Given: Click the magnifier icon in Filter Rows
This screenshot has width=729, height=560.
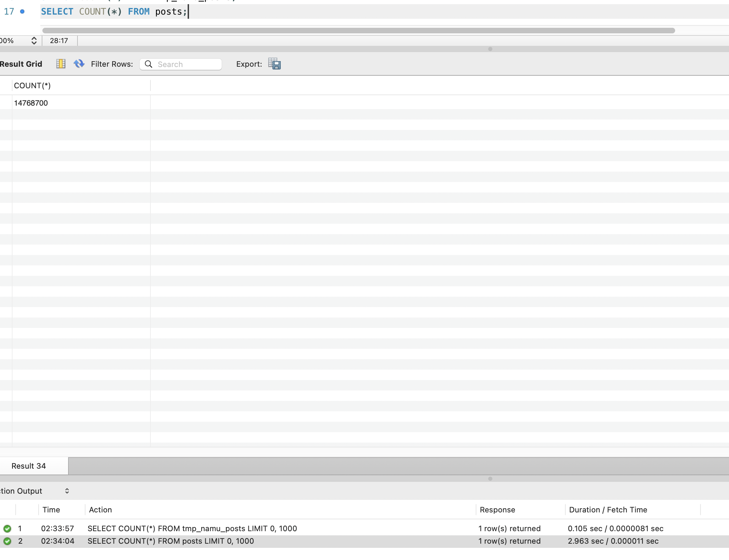Looking at the screenshot, I should pyautogui.click(x=148, y=64).
